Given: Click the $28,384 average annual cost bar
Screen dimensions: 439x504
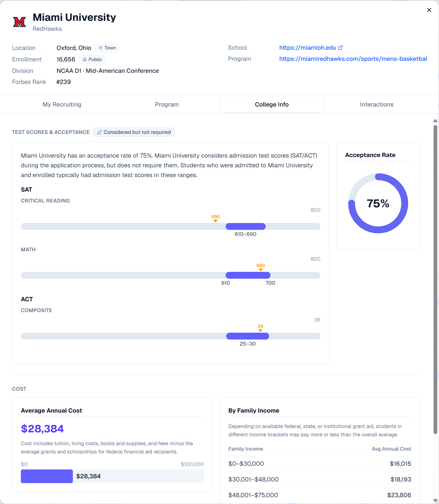Looking at the screenshot, I should pyautogui.click(x=47, y=476).
